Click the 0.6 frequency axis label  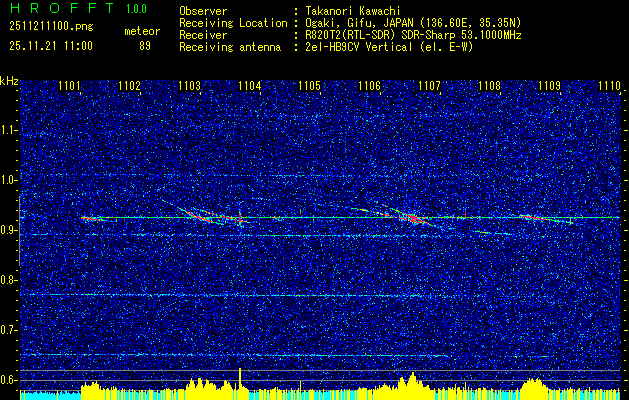click(9, 380)
